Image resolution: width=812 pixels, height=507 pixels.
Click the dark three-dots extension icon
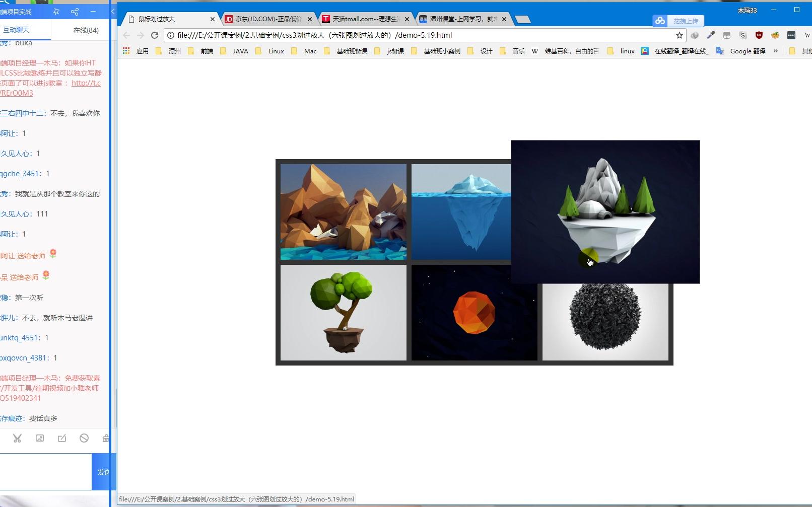[x=791, y=35]
